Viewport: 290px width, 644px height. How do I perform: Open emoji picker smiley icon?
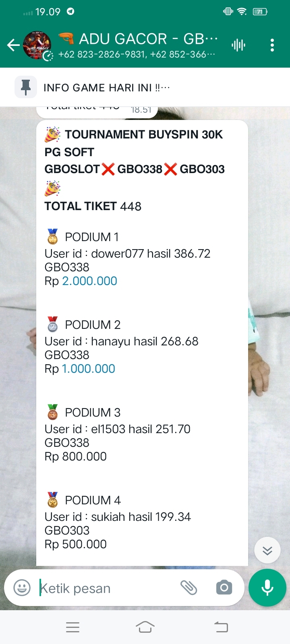(x=22, y=588)
